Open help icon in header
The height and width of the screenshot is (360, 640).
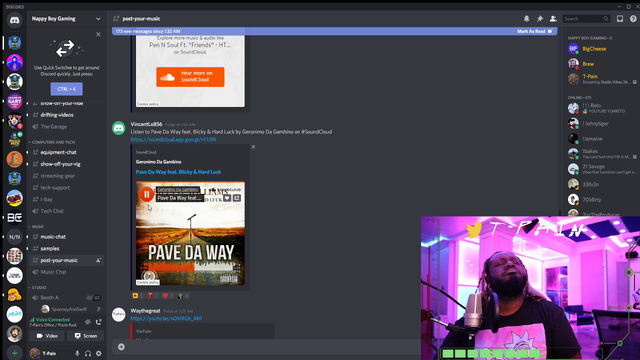click(633, 19)
